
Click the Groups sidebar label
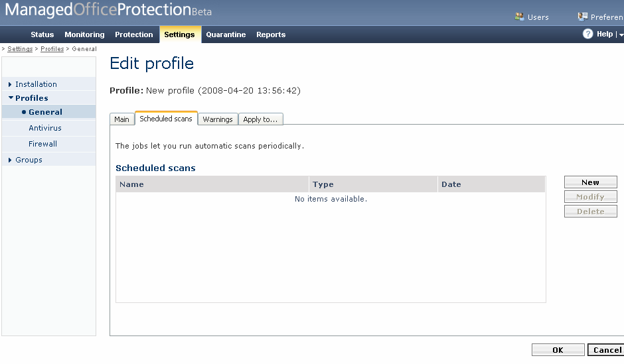(x=29, y=160)
